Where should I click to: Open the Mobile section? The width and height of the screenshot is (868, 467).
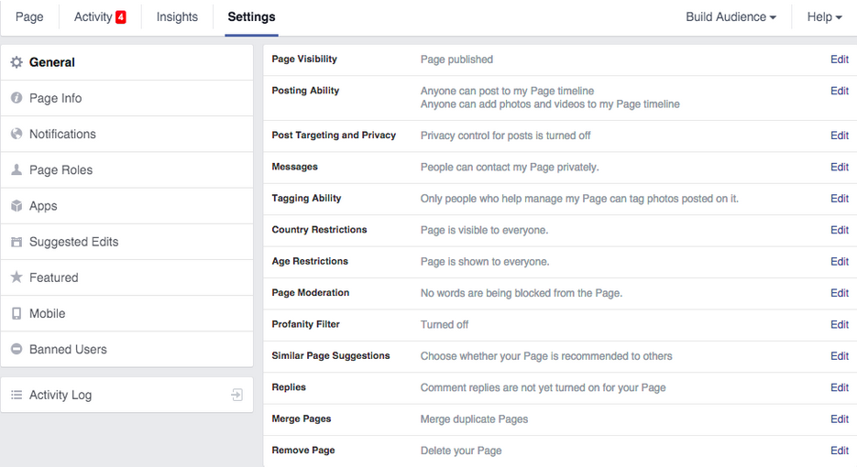126,314
